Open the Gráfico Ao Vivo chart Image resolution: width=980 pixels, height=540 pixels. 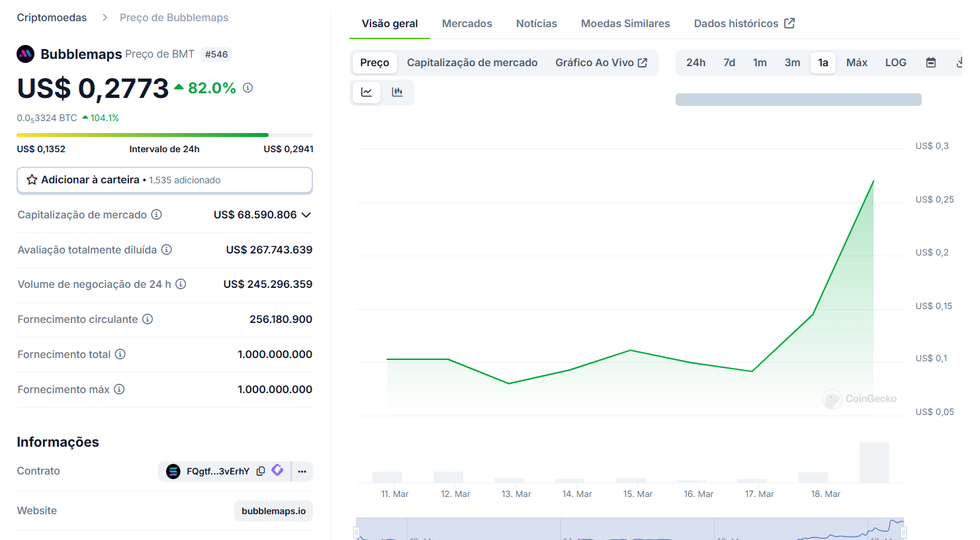(601, 62)
